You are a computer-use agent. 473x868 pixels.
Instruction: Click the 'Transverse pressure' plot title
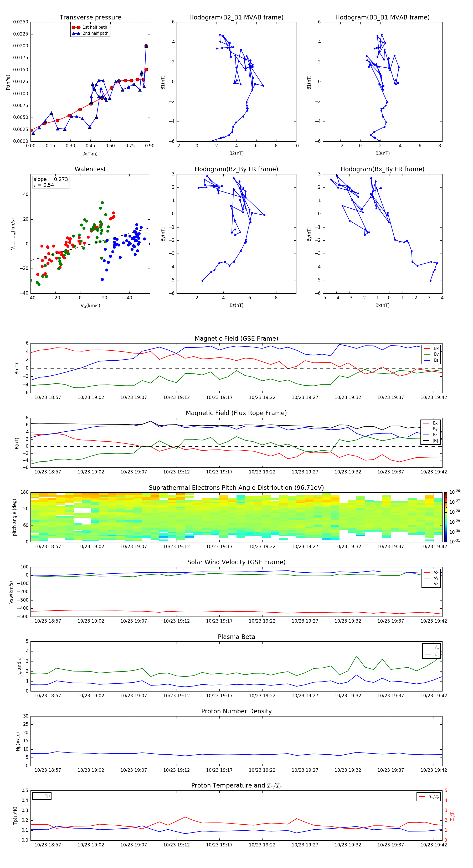[x=90, y=18]
